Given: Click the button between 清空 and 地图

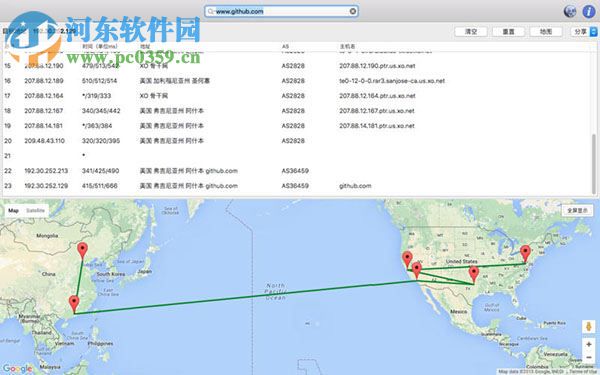Looking at the screenshot, I should pyautogui.click(x=508, y=32).
